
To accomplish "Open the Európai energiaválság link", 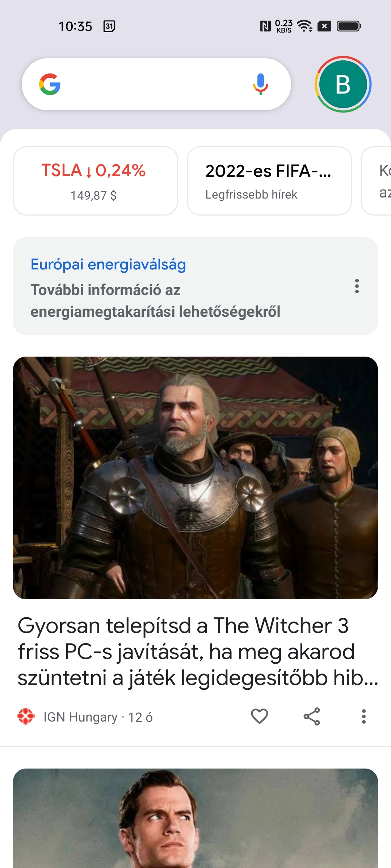I will click(x=108, y=264).
